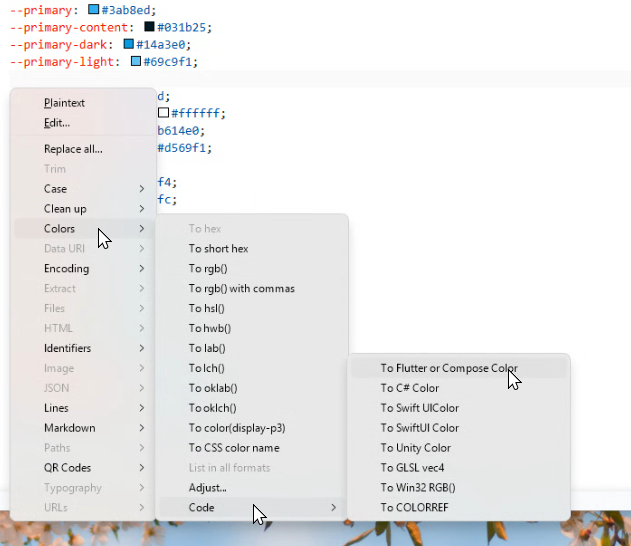The height and width of the screenshot is (546, 631).
Task: Click the white #ffffff color swatch
Action: [x=163, y=112]
